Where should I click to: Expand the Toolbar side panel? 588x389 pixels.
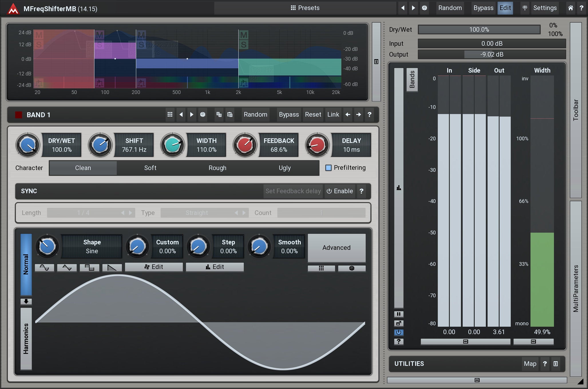576,110
